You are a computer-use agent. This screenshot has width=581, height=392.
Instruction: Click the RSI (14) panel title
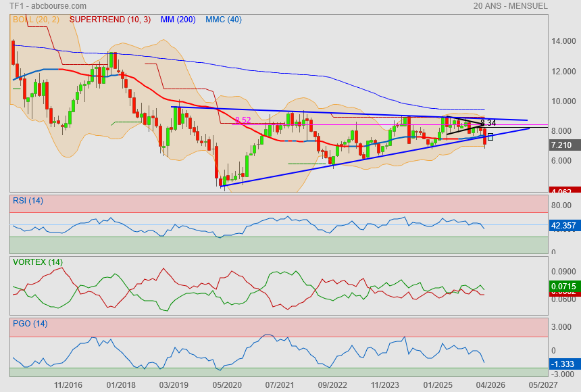click(28, 200)
